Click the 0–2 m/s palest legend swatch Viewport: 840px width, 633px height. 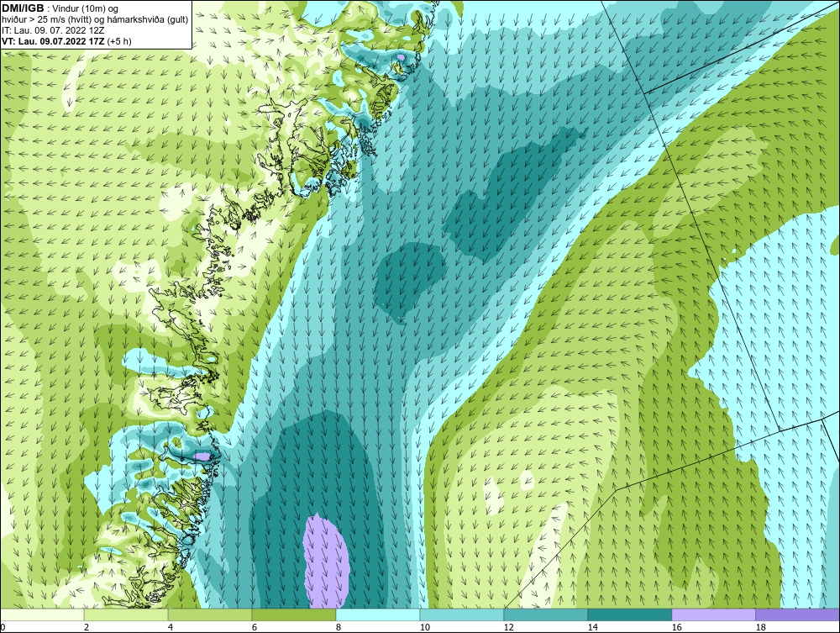(x=42, y=615)
